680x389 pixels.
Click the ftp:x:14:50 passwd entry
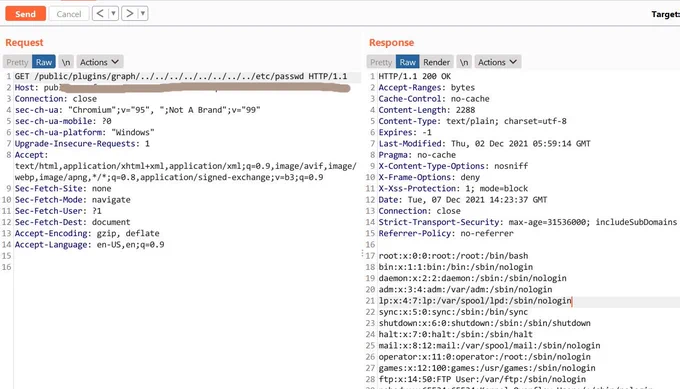click(x=482, y=379)
